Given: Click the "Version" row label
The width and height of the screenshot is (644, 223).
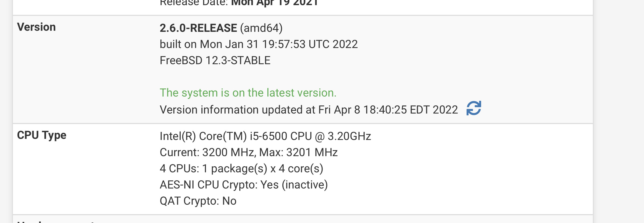Looking at the screenshot, I should (x=36, y=27).
